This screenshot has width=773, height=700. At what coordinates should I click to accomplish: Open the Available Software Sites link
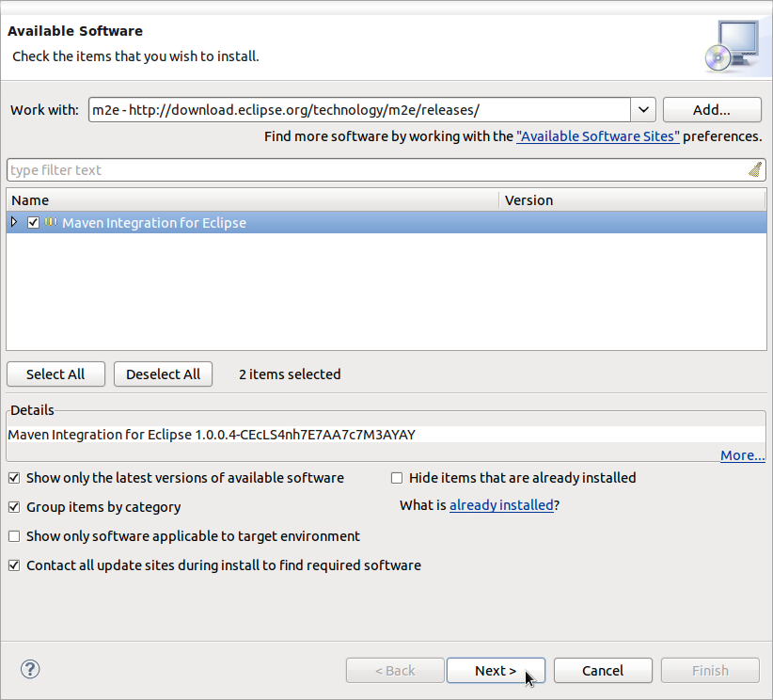[598, 136]
